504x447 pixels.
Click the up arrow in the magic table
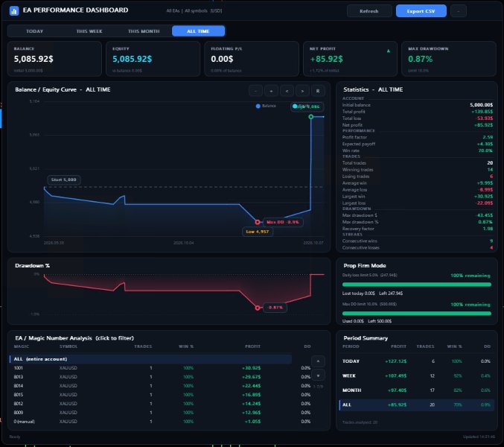tap(318, 361)
